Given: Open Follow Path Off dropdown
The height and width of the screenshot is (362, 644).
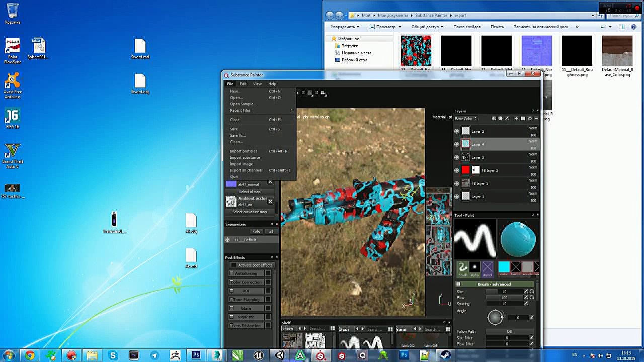Looking at the screenshot, I should pos(510,331).
